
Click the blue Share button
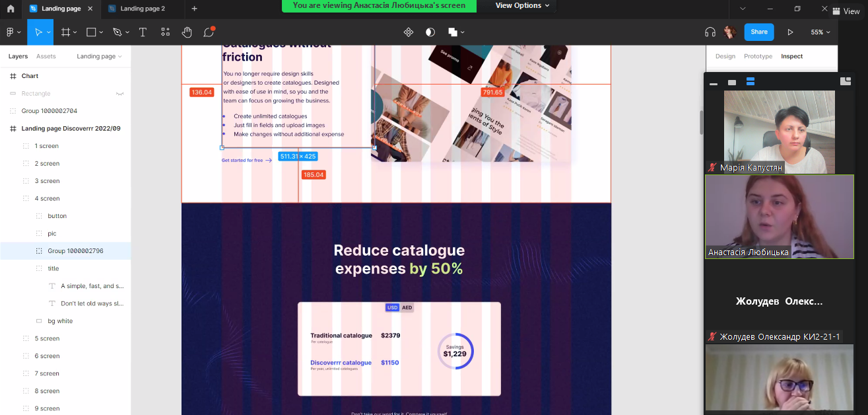coord(759,32)
